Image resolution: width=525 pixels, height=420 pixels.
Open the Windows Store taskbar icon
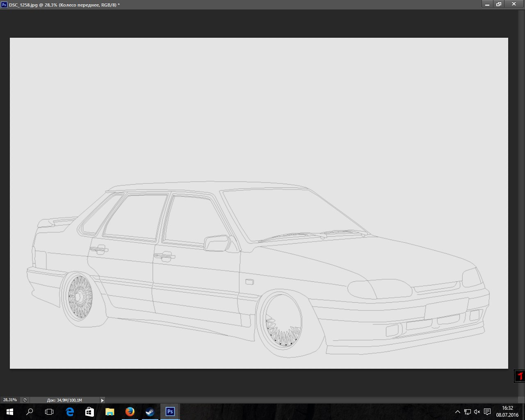(89, 411)
